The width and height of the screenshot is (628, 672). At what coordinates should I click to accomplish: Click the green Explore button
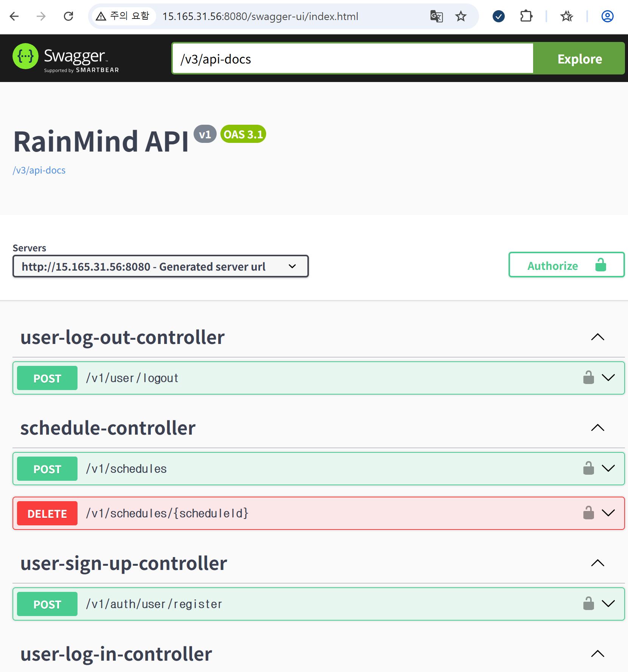coord(579,59)
